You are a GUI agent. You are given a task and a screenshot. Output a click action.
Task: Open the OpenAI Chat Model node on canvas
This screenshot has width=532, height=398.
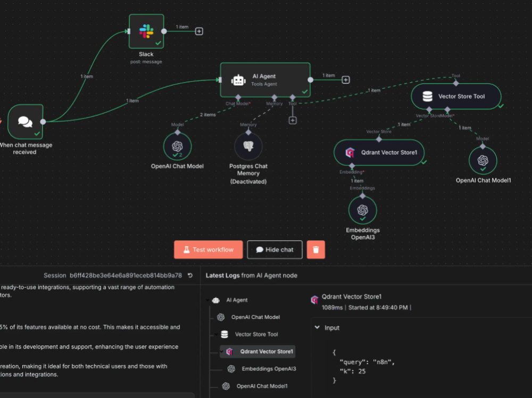coord(177,146)
